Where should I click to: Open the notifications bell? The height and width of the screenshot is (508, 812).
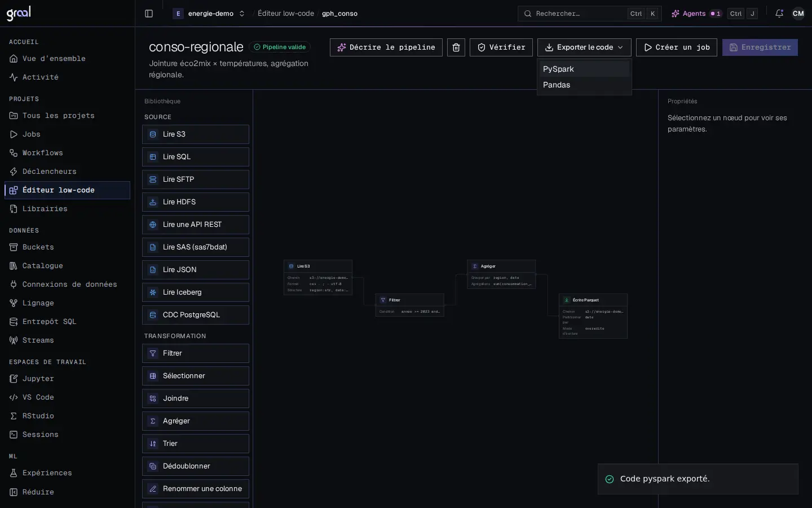pyautogui.click(x=779, y=14)
